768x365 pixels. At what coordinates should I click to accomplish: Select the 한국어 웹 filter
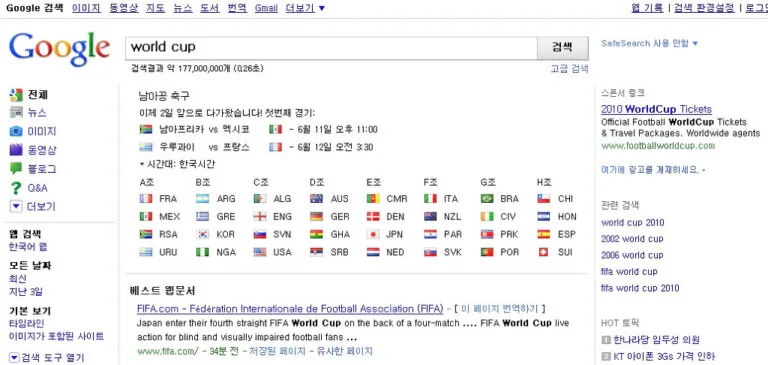point(28,247)
